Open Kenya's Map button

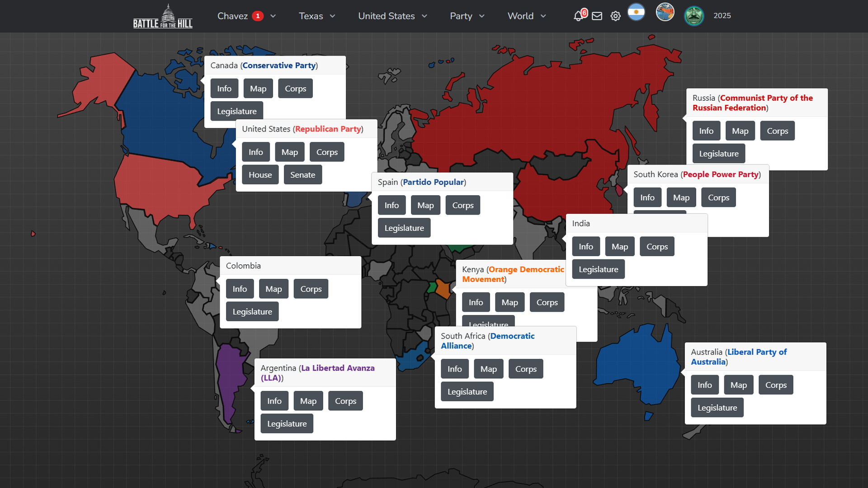pos(510,302)
